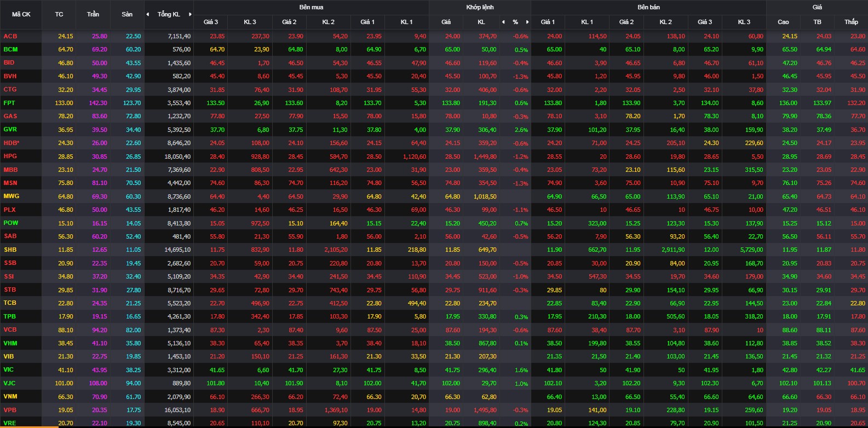Screen dimensions: 868x428
Task: View the TPB ticker symbol
Action: (10, 316)
